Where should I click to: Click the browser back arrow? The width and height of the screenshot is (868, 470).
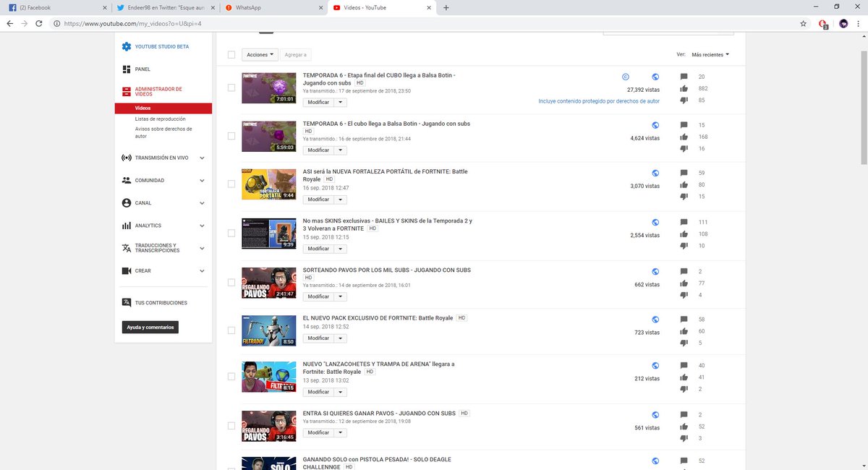coord(9,23)
